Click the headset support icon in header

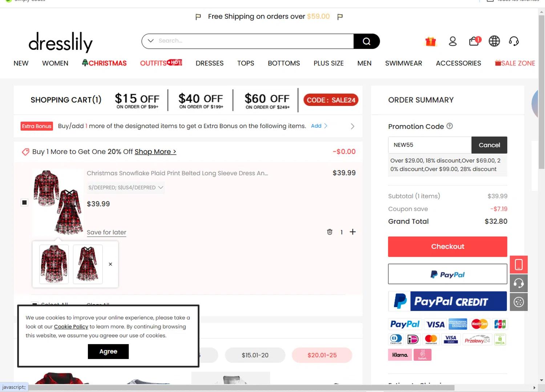pyautogui.click(x=514, y=41)
